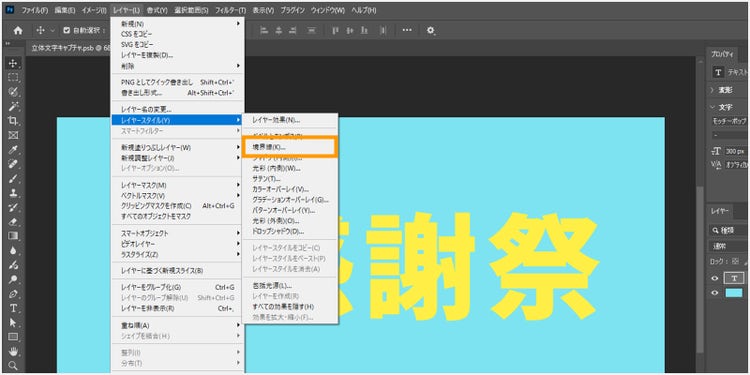The width and height of the screenshot is (750, 375).
Task: Select the Magic Wand tool
Action: 13,106
